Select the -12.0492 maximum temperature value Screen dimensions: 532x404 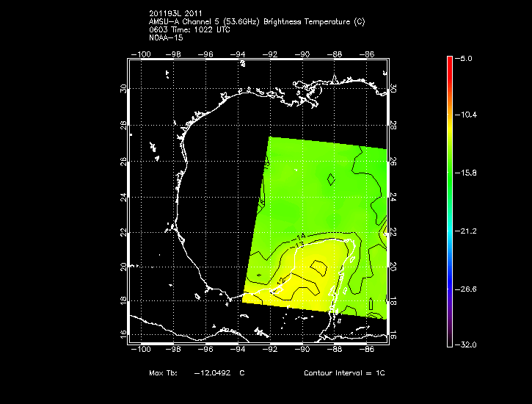(x=212, y=372)
